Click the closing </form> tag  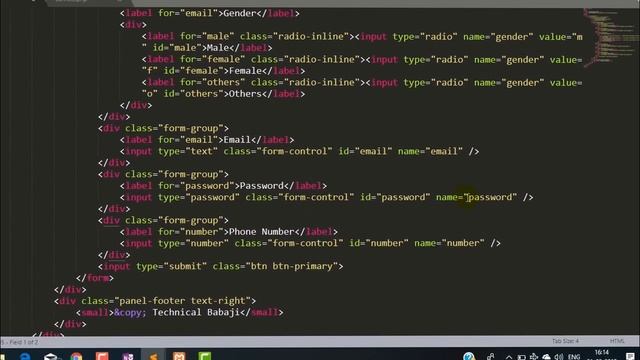coord(95,278)
